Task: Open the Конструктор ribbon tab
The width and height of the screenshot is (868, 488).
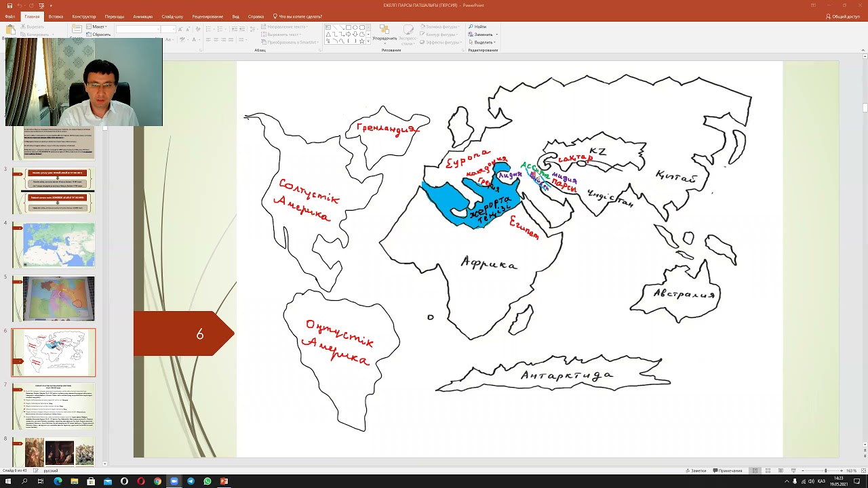Action: point(84,16)
